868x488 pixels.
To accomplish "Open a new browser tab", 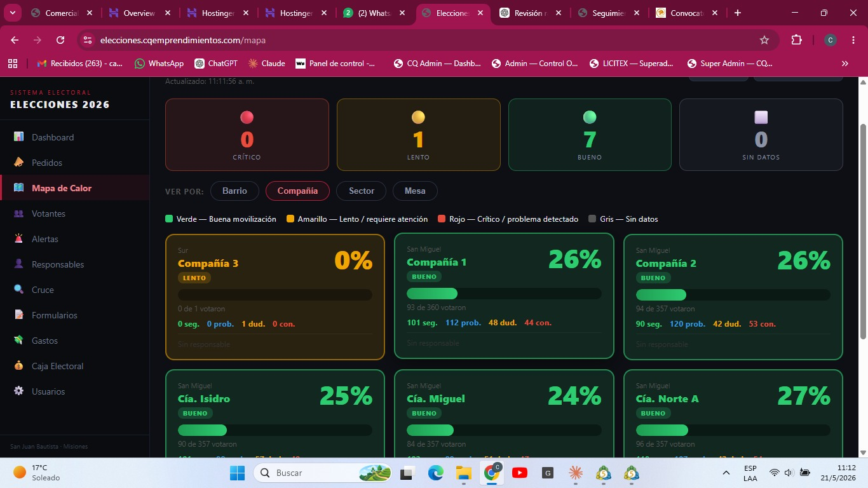I will click(x=738, y=13).
